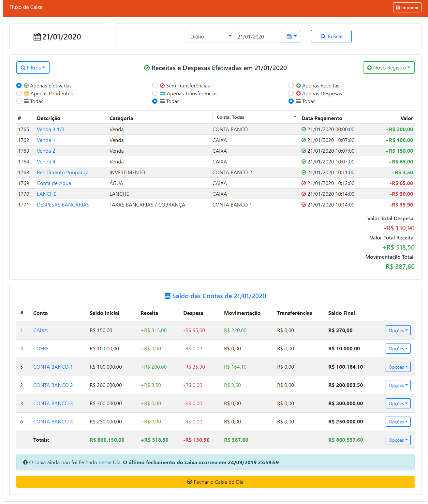Click the date input field showing 21/01/2020
Viewport: 428px width, 504px height.
coord(257,37)
